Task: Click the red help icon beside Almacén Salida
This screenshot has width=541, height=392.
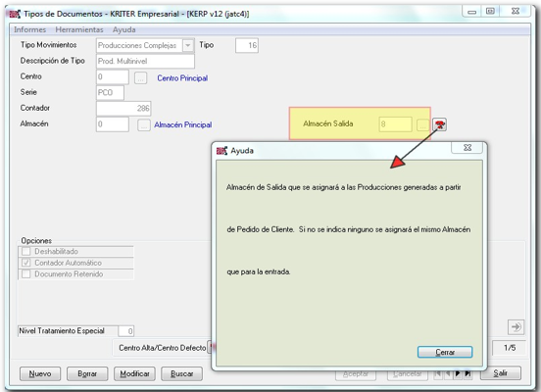Action: pyautogui.click(x=439, y=124)
